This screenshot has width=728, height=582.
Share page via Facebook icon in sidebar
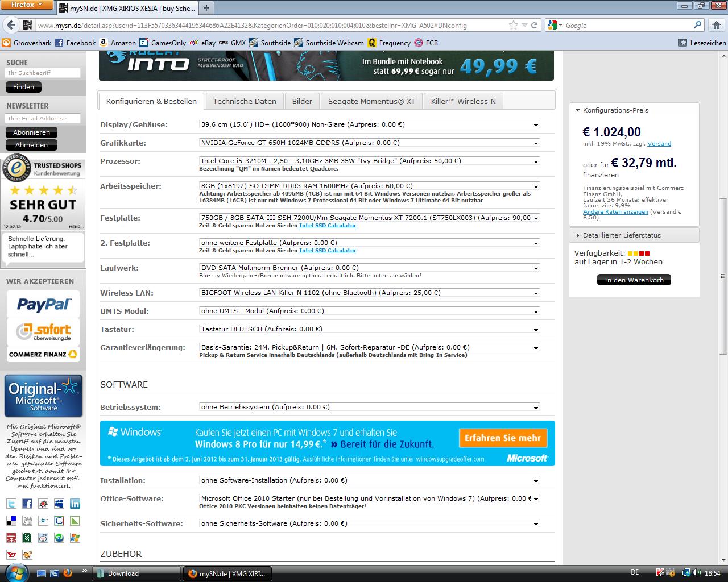pos(27,504)
